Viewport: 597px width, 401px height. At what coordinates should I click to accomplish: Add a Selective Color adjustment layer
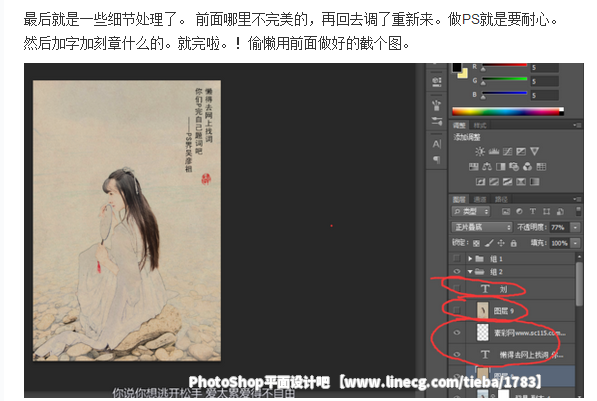tap(521, 182)
